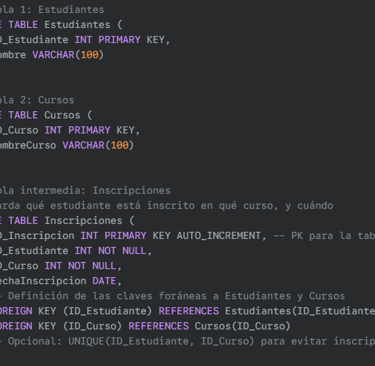Click the comment text '1: Estudiantes'
The width and height of the screenshot is (375, 366).
click(62, 10)
